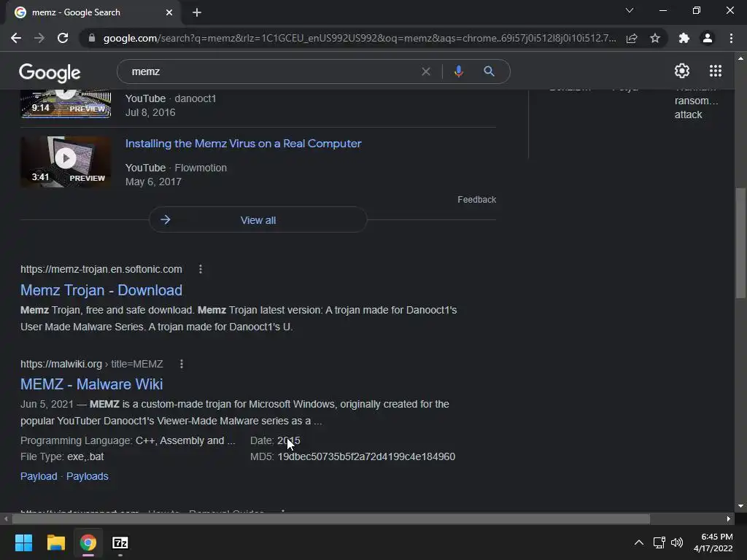Open options for the malwiki.org result
Screen dimensions: 747x560
[x=182, y=364]
